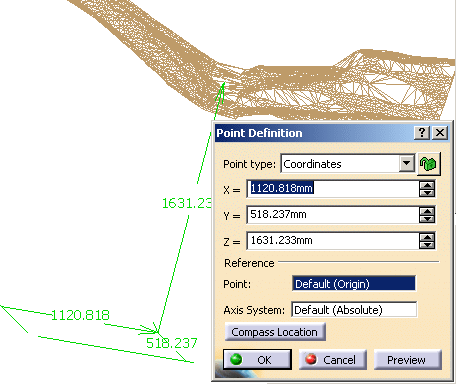Click the Cancel button with red light
This screenshot has height=384, width=456.
pyautogui.click(x=333, y=360)
